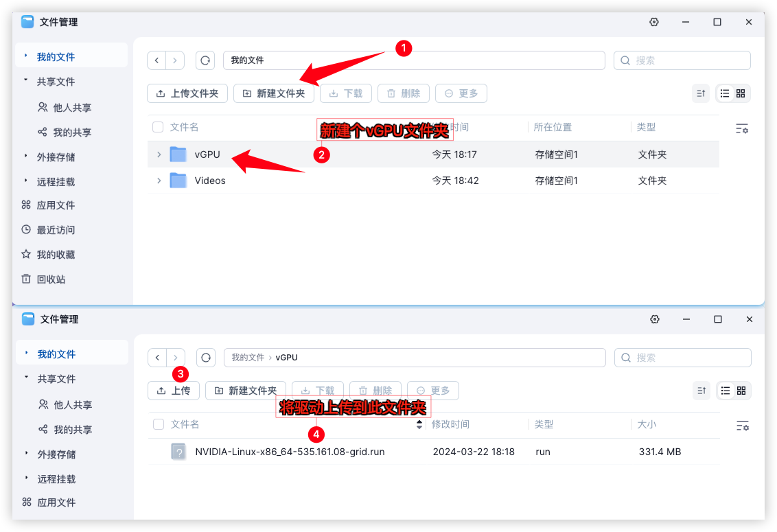Expand 我的文件 in top window sidebar
This screenshot has width=777, height=532.
(26, 56)
